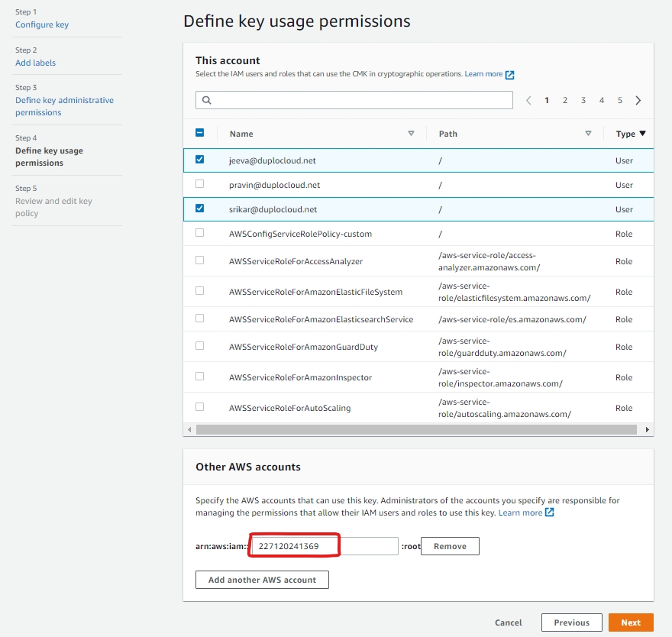Click the orange Next button
The width and height of the screenshot is (672, 637).
coord(630,622)
